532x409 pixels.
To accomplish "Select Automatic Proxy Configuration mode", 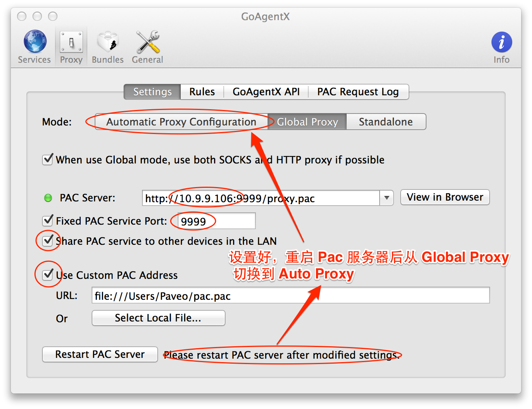I will (181, 122).
